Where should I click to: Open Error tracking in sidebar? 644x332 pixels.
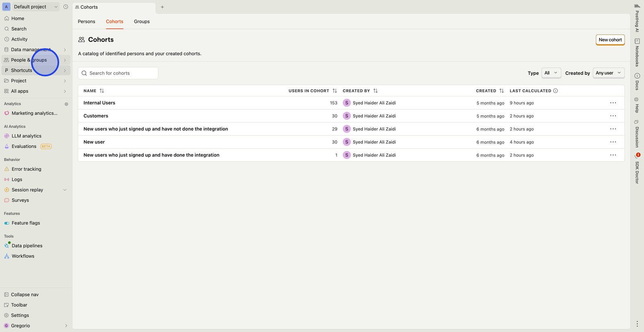coord(26,169)
